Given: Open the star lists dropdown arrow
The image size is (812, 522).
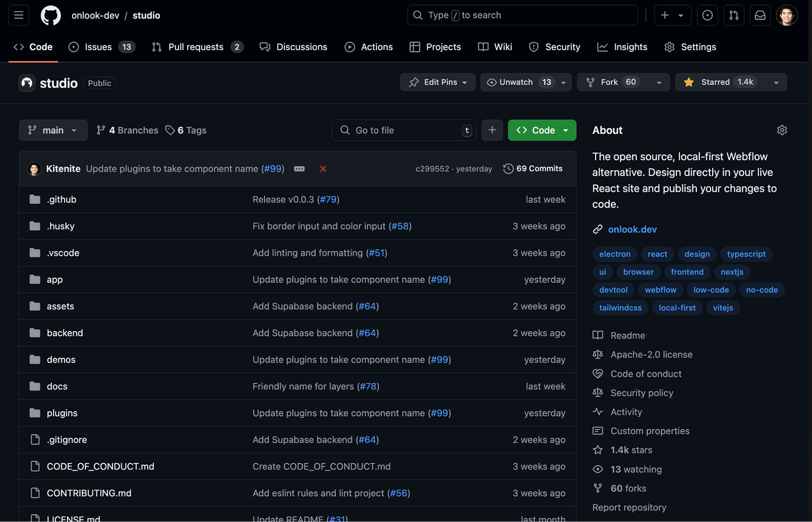Looking at the screenshot, I should 776,82.
